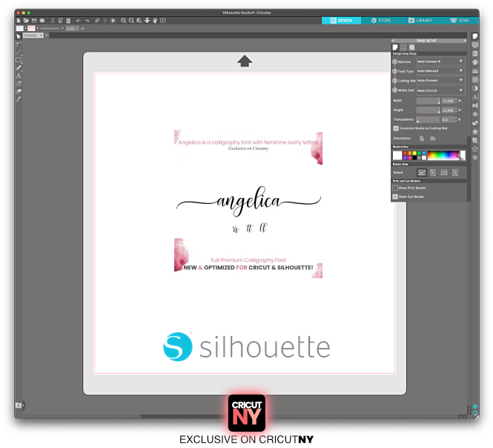
Task: Choose the Edit Points tool
Action: coord(19,44)
